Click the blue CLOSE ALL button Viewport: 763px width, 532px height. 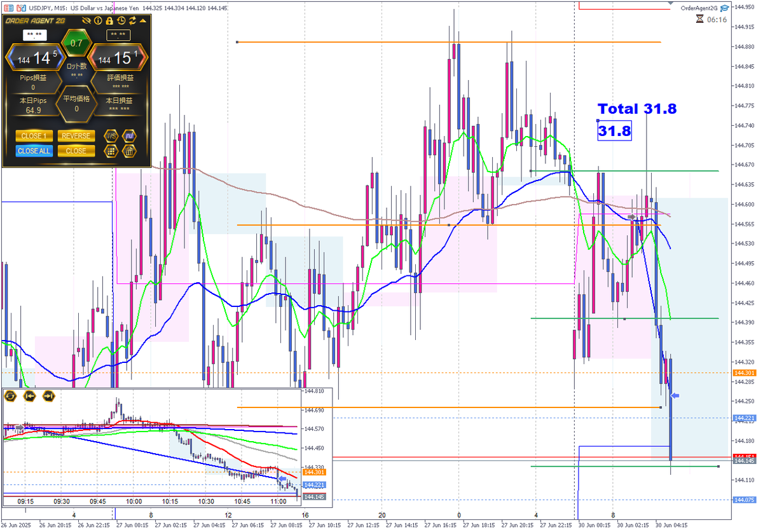34,151
